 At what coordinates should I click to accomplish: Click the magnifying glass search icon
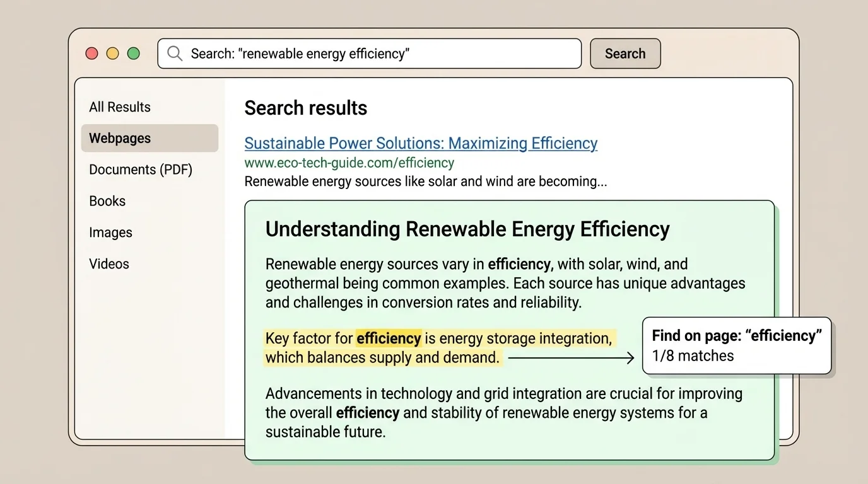tap(175, 54)
